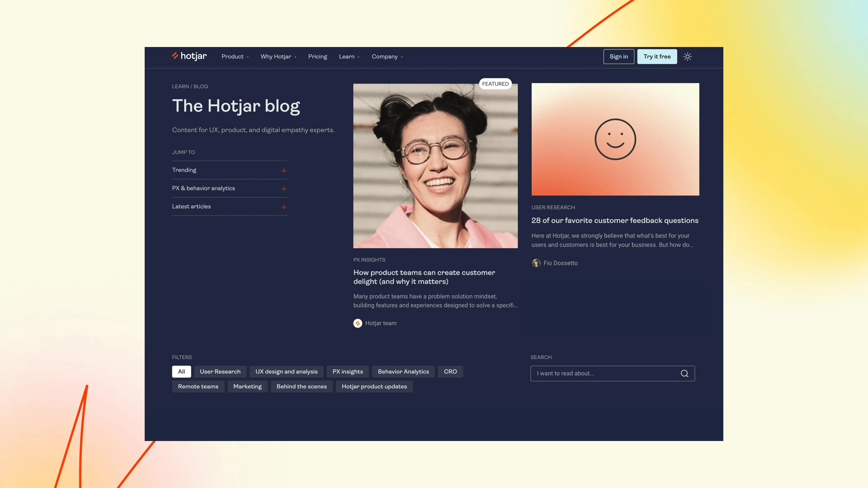Click the Hotjar logo
The image size is (868, 488).
[189, 56]
